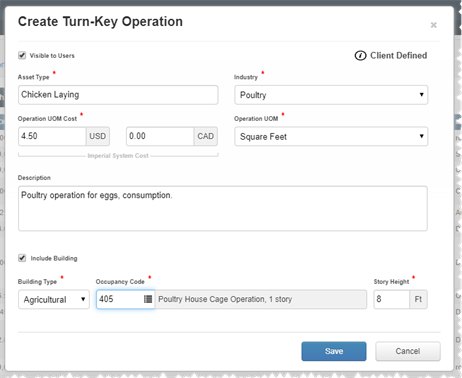This screenshot has width=462, height=378.
Task: Toggle the Include Building checkbox
Action: click(22, 258)
